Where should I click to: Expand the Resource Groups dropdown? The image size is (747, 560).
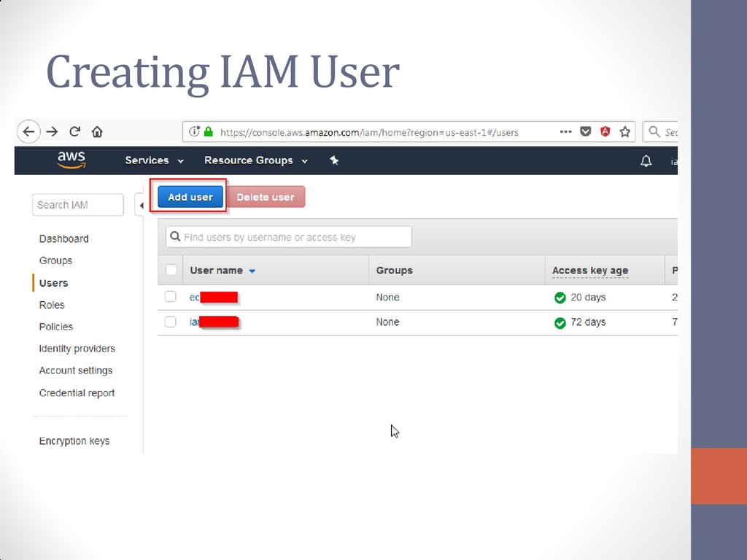click(x=256, y=160)
